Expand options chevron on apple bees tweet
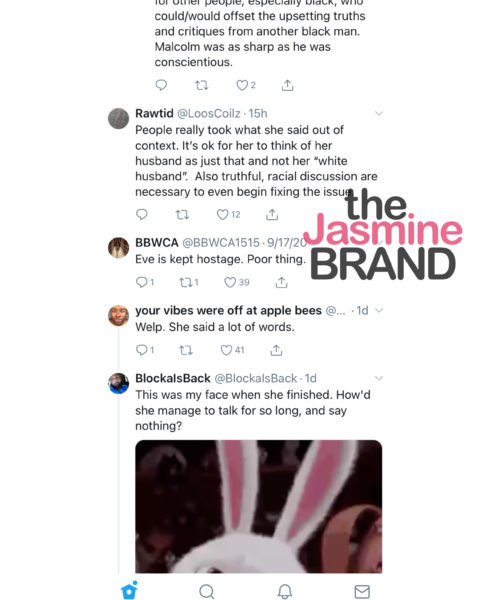 tap(379, 310)
